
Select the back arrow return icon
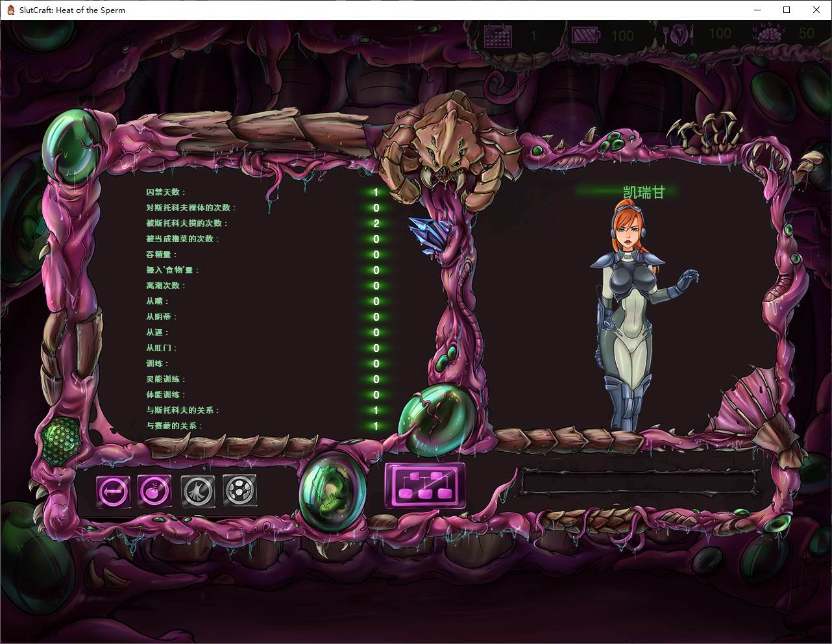[113, 491]
